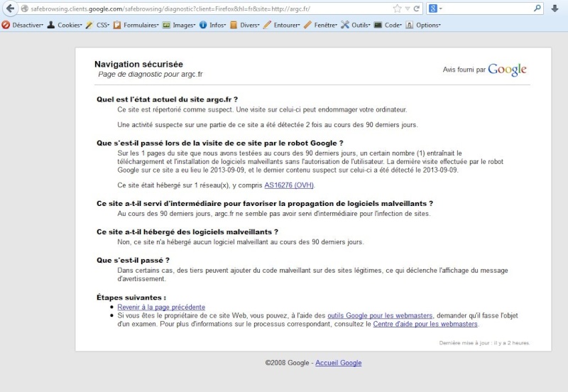568x392 pixels.
Task: Open the CSS toolbar menu
Action: (97, 25)
